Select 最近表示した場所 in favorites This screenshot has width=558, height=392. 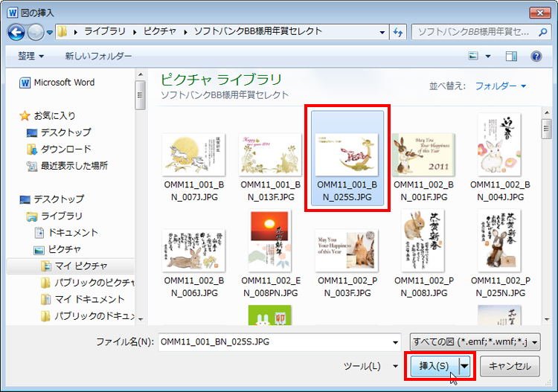(x=67, y=166)
